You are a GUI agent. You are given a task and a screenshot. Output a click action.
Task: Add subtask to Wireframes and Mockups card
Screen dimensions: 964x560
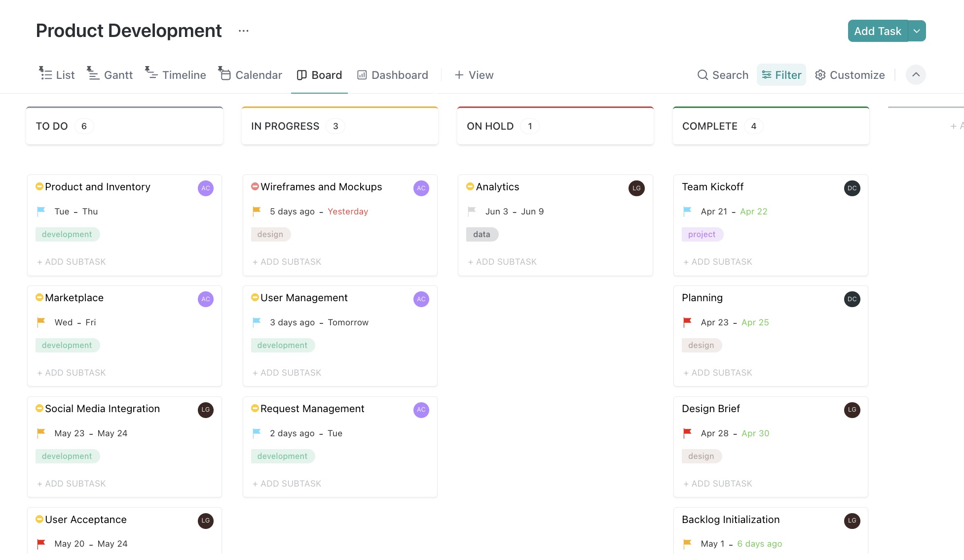(287, 261)
